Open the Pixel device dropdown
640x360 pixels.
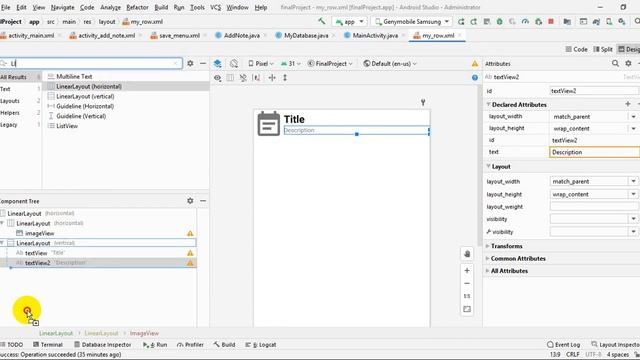(x=261, y=64)
